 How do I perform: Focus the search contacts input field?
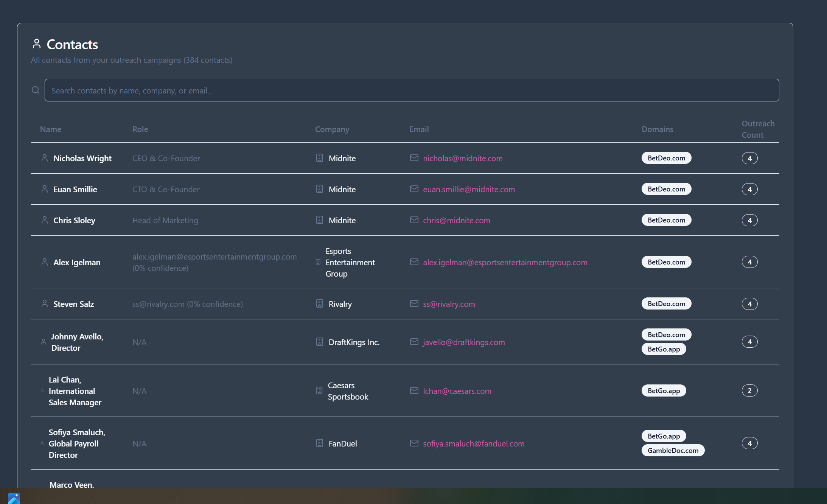pos(412,90)
